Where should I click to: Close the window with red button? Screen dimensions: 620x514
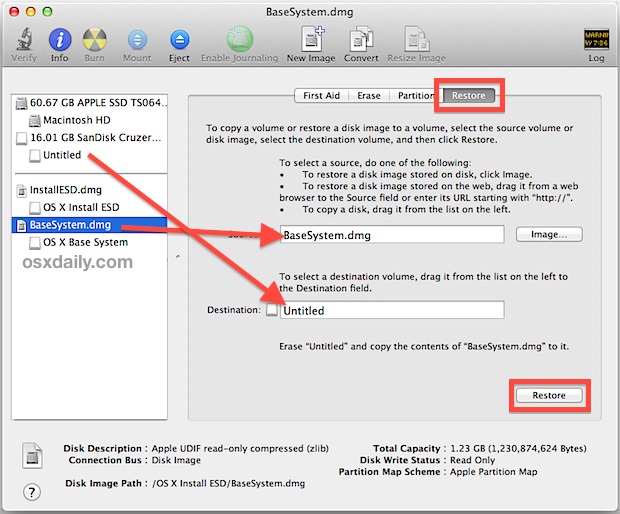pos(14,11)
